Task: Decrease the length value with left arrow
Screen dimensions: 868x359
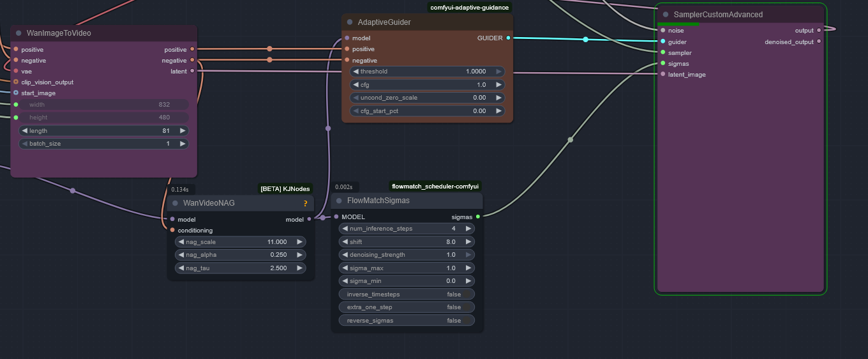Action: (25, 131)
